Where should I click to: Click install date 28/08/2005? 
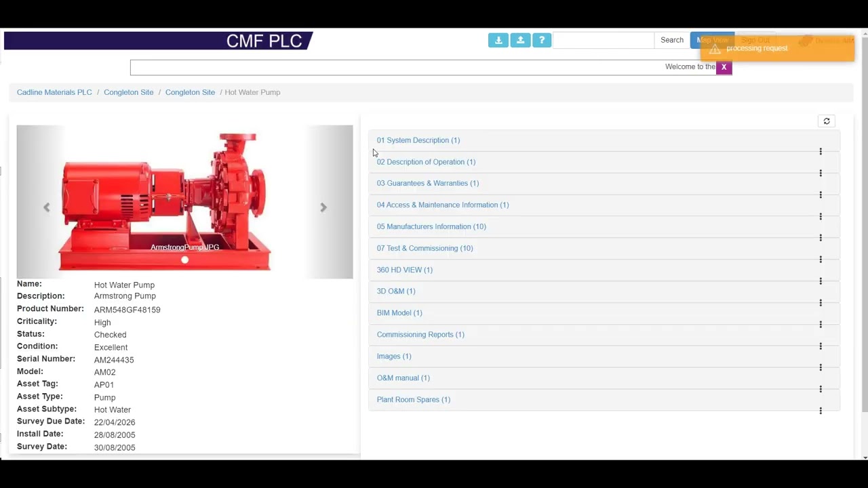tap(115, 435)
